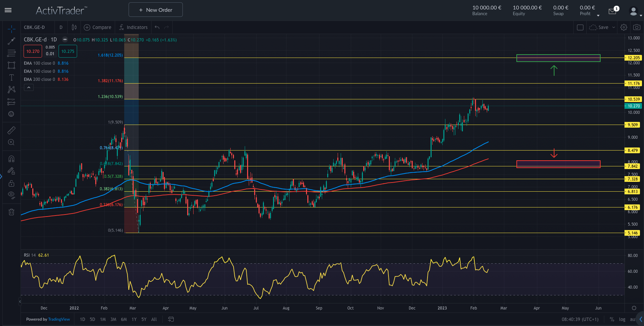The height and width of the screenshot is (326, 644).
Task: Open the Indicators dialog
Action: 133,27
